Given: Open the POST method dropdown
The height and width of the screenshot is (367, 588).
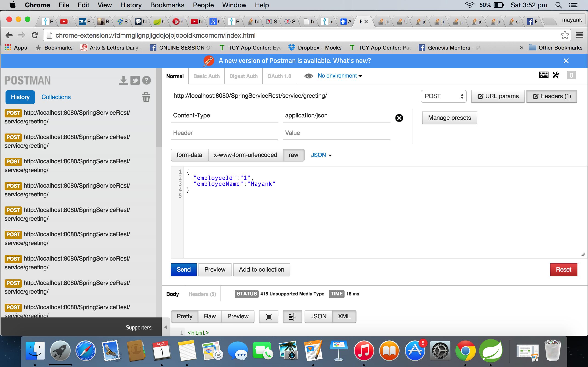Looking at the screenshot, I should click(x=444, y=96).
